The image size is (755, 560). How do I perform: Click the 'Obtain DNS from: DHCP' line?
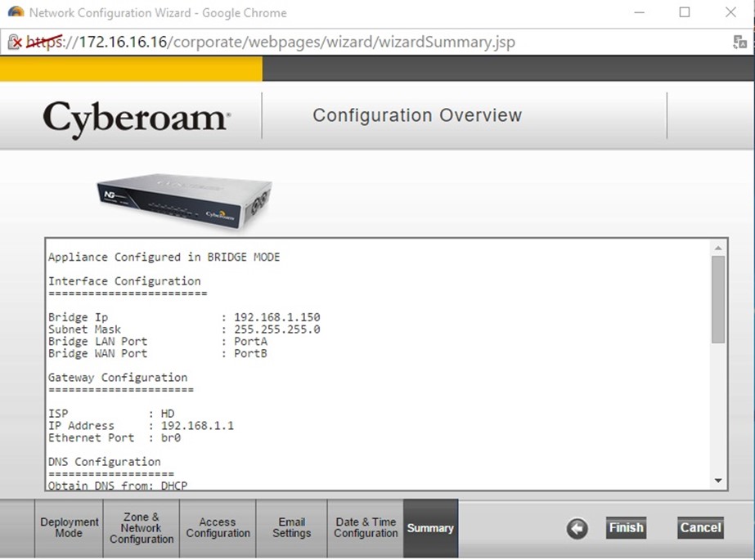pos(118,486)
